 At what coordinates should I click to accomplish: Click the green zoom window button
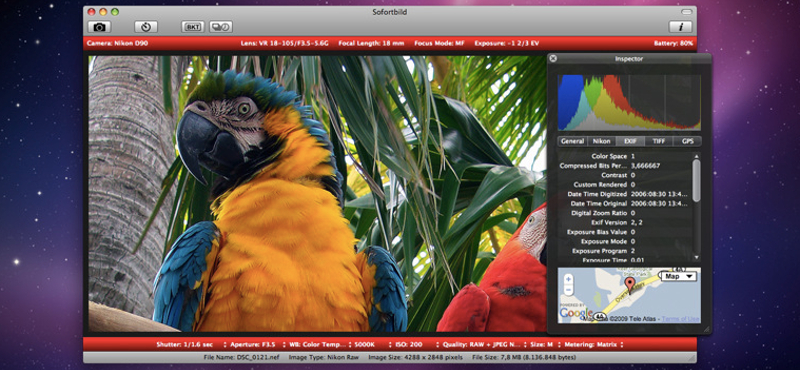(115, 11)
